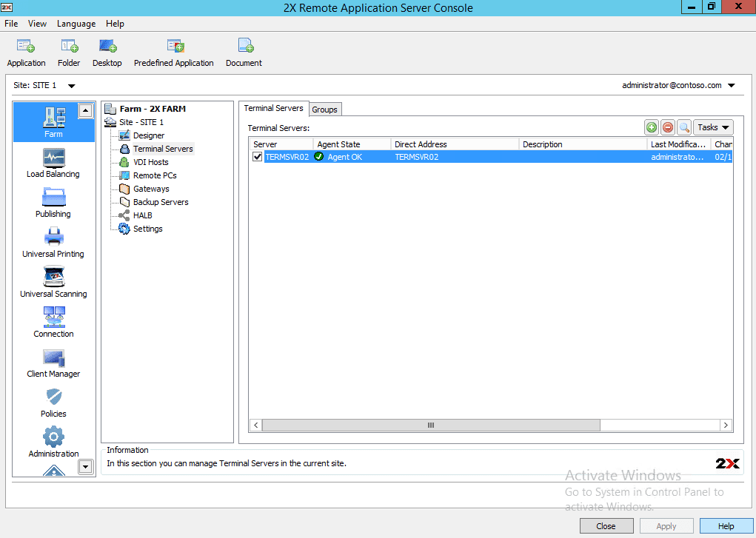Select the TERMSVR02 server name cell
Viewport: 756px width, 538px height.
point(287,157)
